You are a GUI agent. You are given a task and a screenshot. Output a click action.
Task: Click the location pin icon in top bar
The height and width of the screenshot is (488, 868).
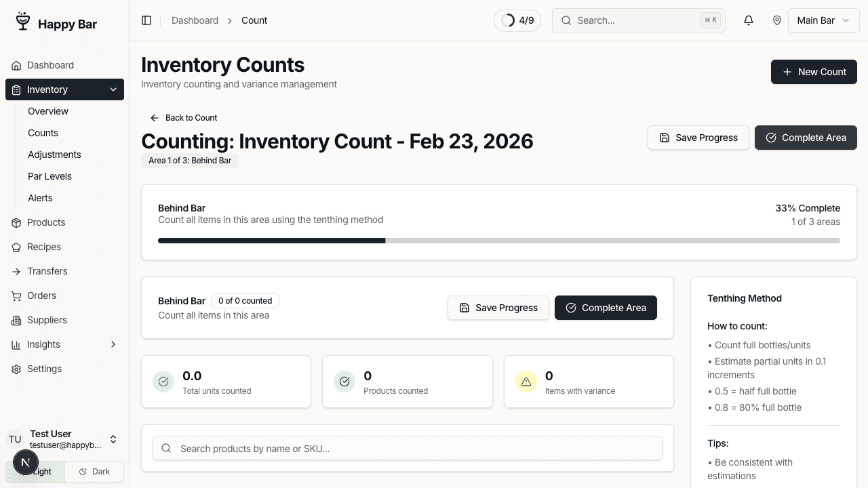[x=778, y=20]
